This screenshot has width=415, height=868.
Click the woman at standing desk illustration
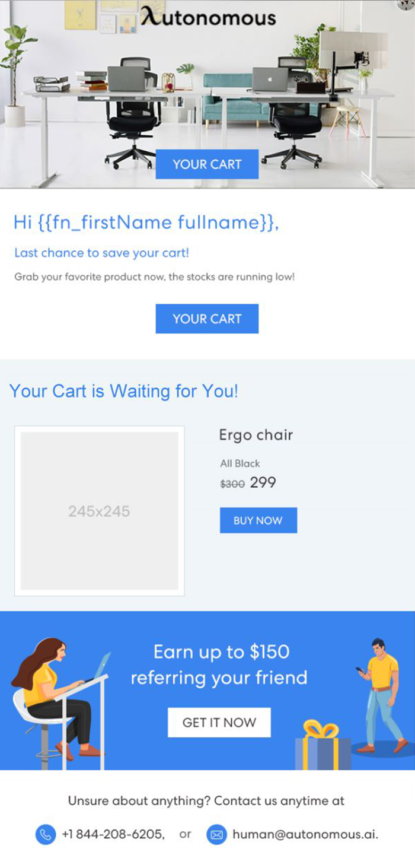pos(59,704)
